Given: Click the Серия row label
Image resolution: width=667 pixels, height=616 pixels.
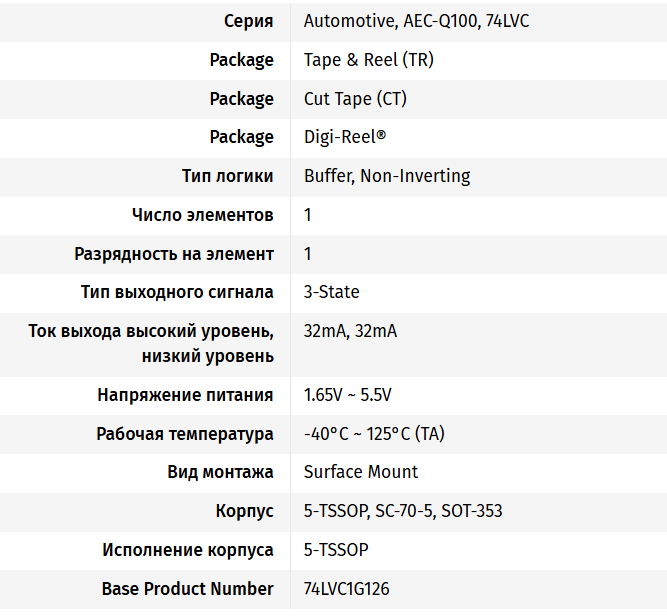Looking at the screenshot, I should (x=248, y=21).
